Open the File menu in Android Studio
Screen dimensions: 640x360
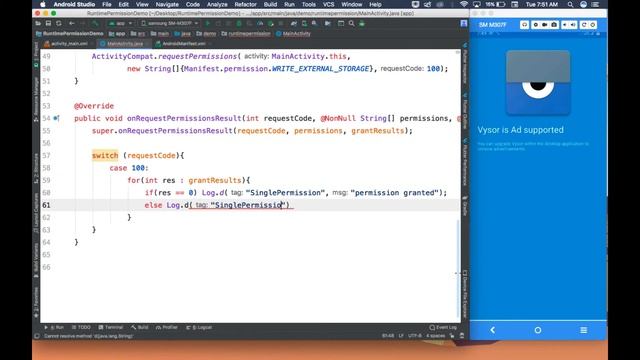click(x=107, y=4)
